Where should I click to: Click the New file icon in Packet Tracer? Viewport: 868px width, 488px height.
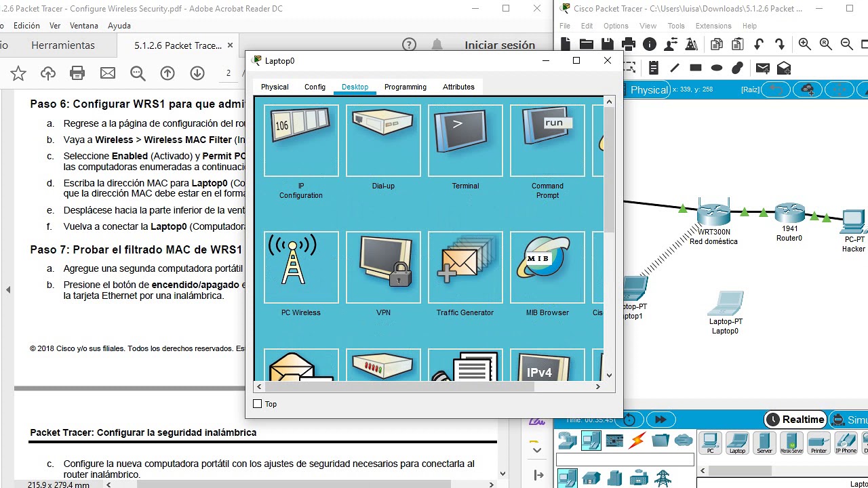click(x=566, y=44)
